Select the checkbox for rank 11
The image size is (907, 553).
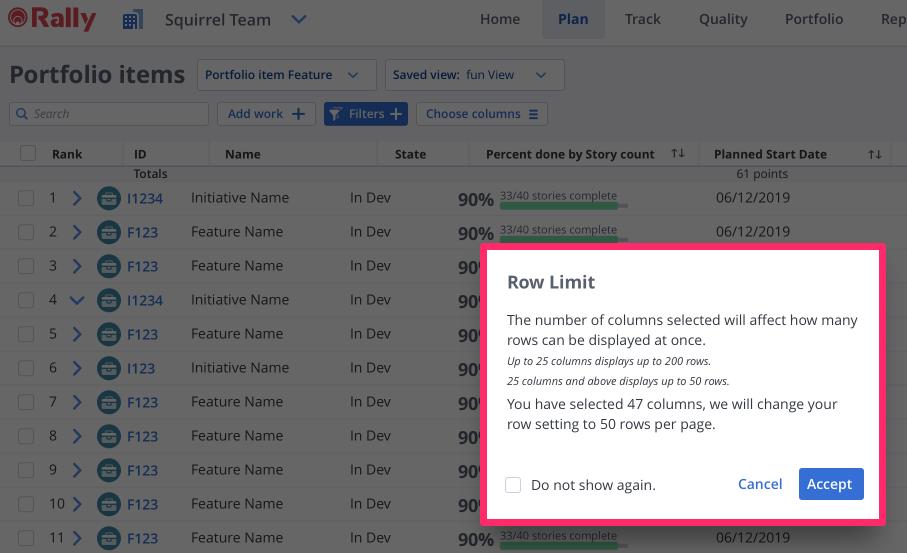(26, 538)
